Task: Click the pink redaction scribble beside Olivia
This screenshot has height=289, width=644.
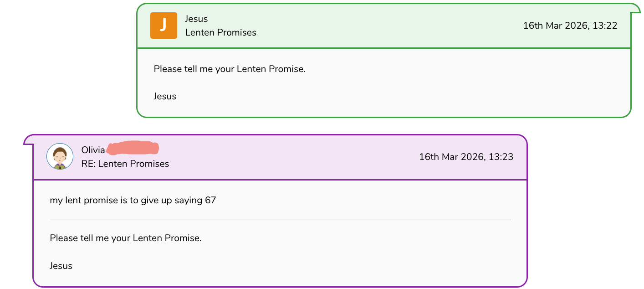Action: pyautogui.click(x=133, y=149)
